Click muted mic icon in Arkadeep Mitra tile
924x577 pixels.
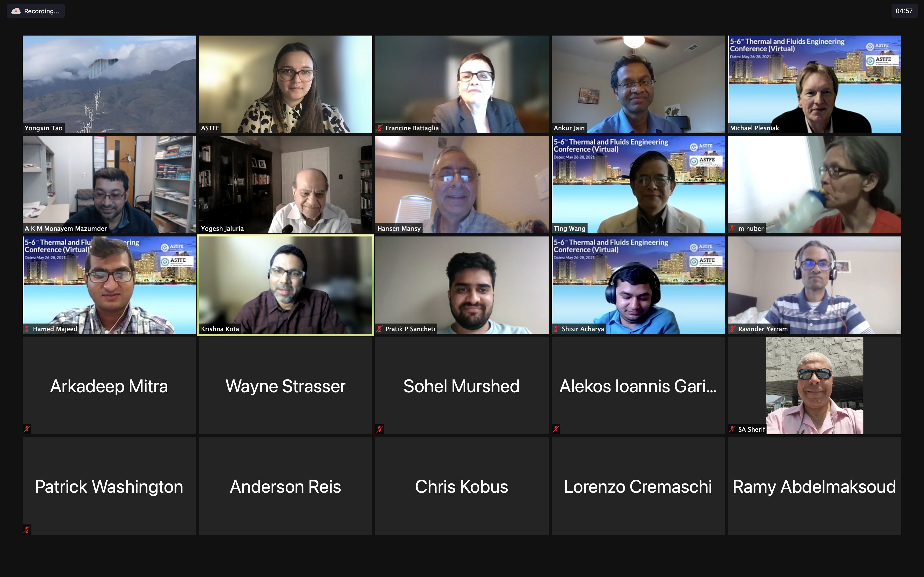[x=27, y=429]
